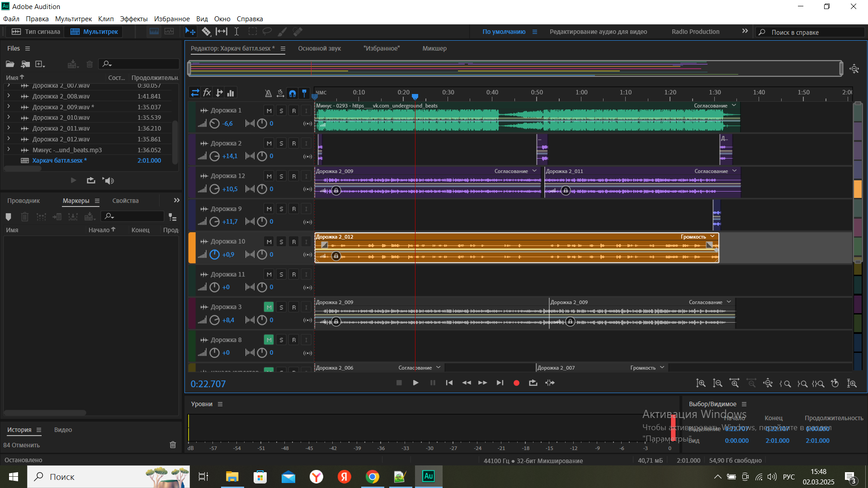The height and width of the screenshot is (488, 868).
Task: Toggle loop playback icon
Action: [533, 383]
